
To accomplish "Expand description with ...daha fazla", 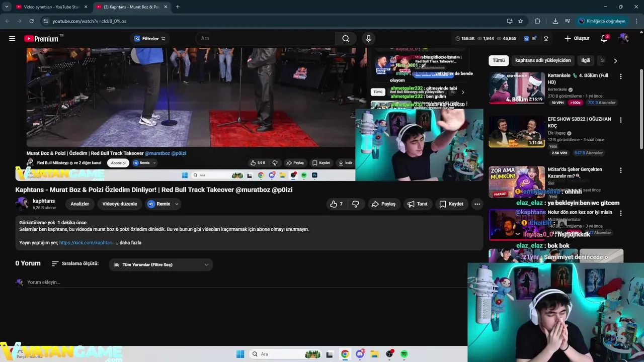I will point(128,243).
